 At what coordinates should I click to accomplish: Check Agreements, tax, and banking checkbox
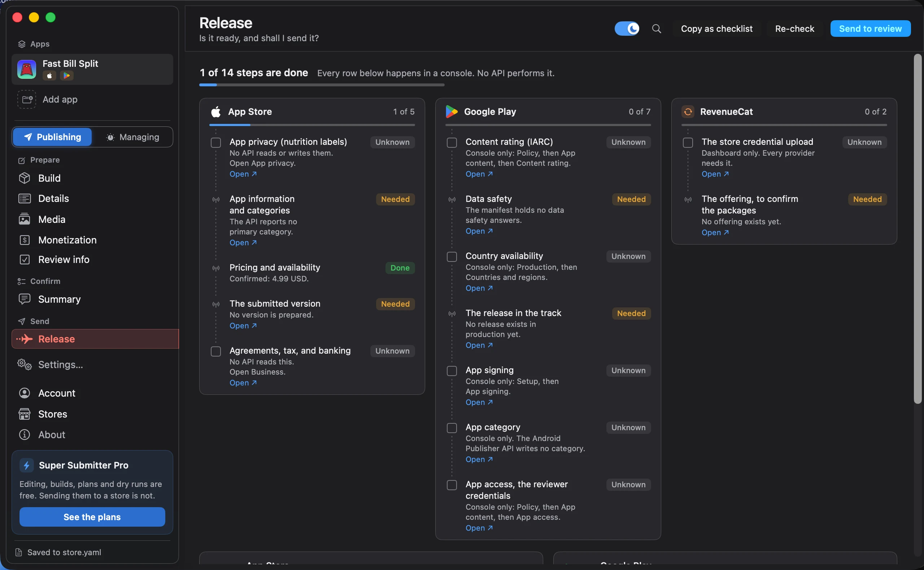(216, 351)
